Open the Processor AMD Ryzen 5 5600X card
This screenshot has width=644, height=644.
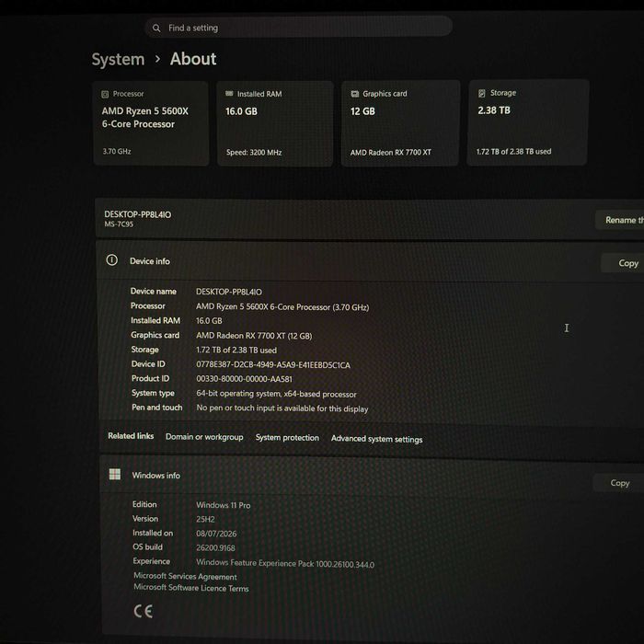[x=151, y=123]
